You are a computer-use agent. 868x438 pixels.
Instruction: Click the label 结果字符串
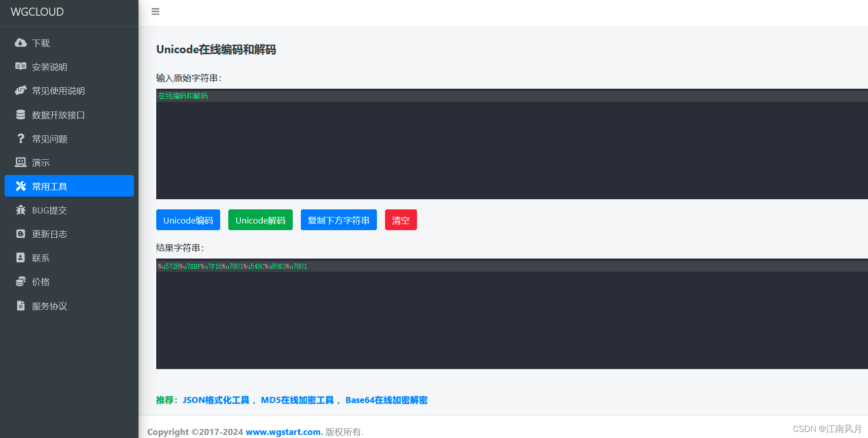point(180,248)
